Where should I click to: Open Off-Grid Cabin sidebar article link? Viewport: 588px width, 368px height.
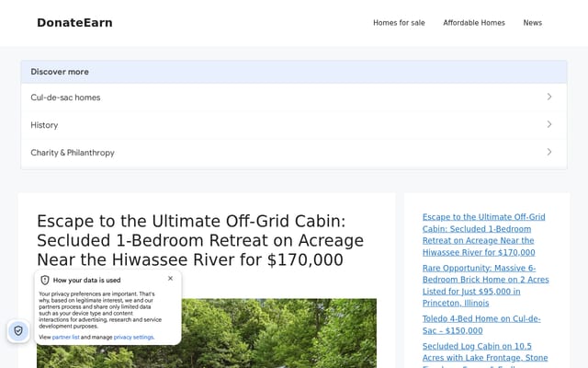(484, 235)
